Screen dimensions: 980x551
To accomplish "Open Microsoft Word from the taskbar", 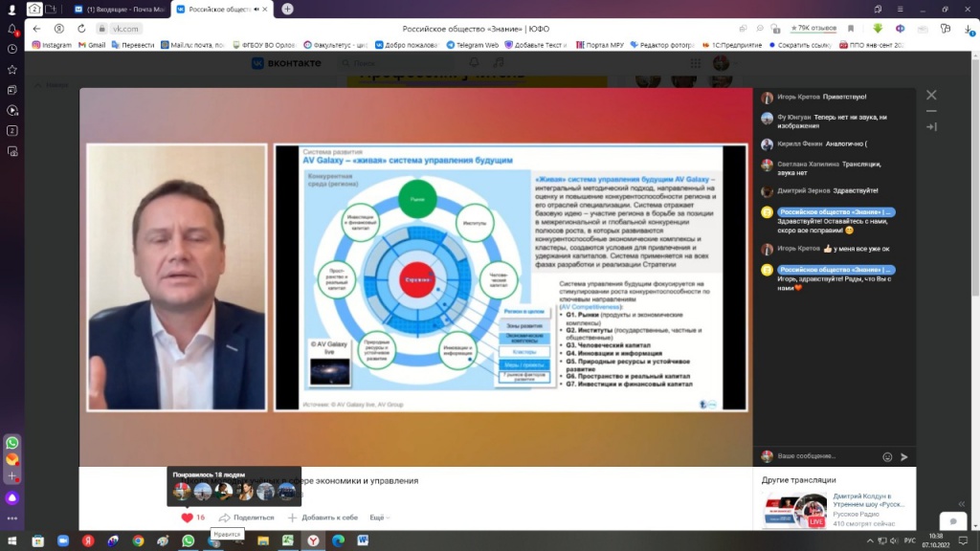I will (x=363, y=540).
